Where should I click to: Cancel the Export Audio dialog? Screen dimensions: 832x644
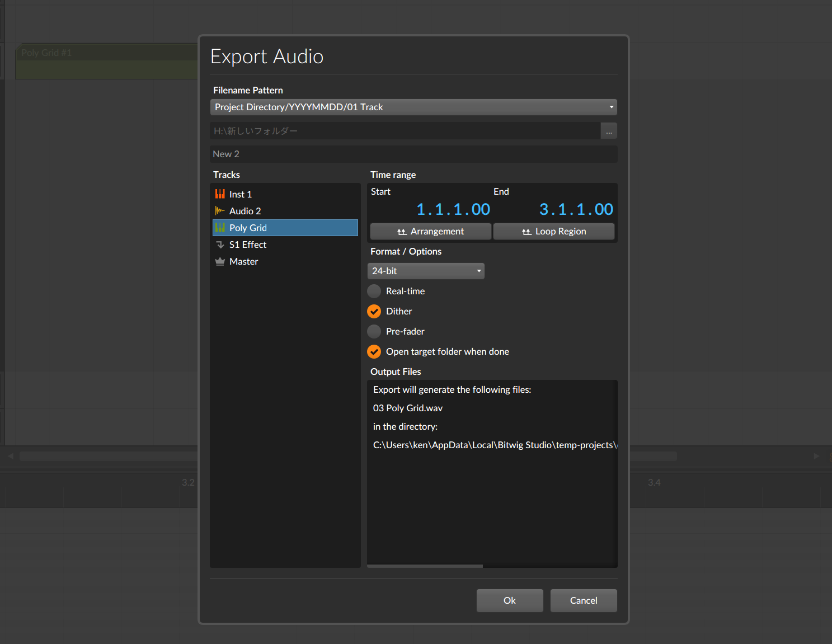(584, 600)
